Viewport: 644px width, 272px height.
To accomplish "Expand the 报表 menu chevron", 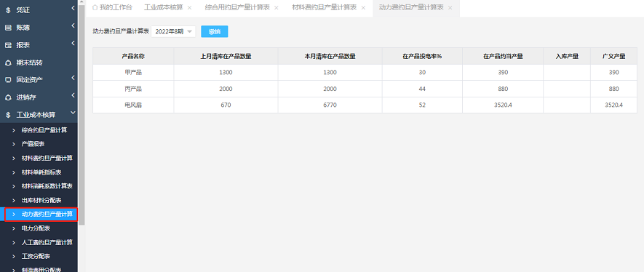I will point(73,43).
